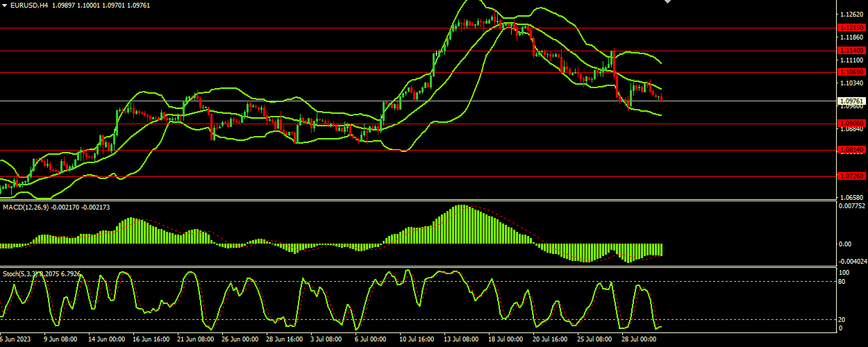This screenshot has width=868, height=347.
Task: Select the 1.07260 red price label
Action: click(x=851, y=176)
